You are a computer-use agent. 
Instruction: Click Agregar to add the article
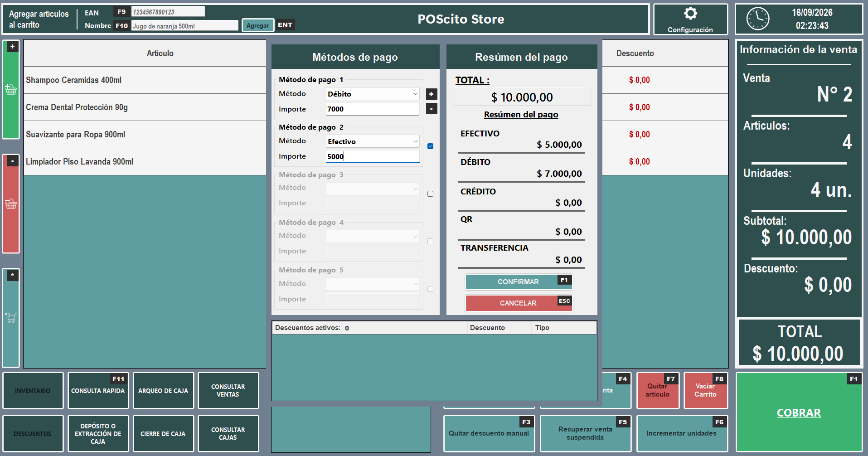[258, 25]
